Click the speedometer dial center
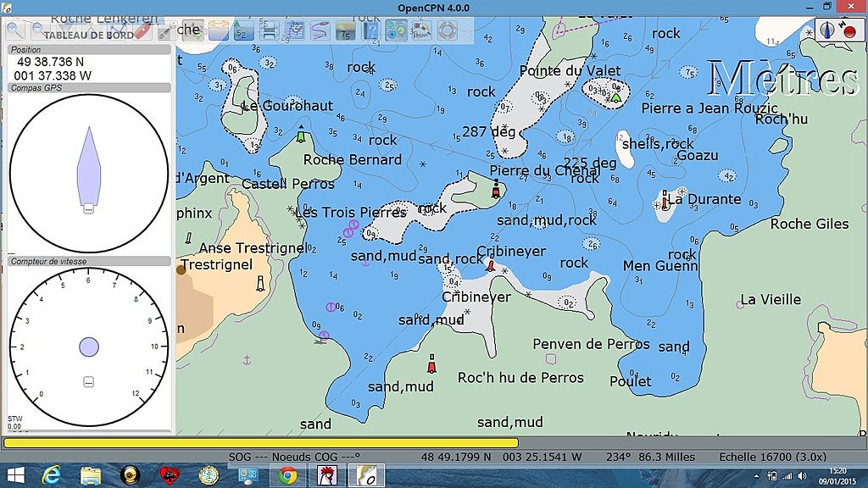 pyautogui.click(x=88, y=347)
